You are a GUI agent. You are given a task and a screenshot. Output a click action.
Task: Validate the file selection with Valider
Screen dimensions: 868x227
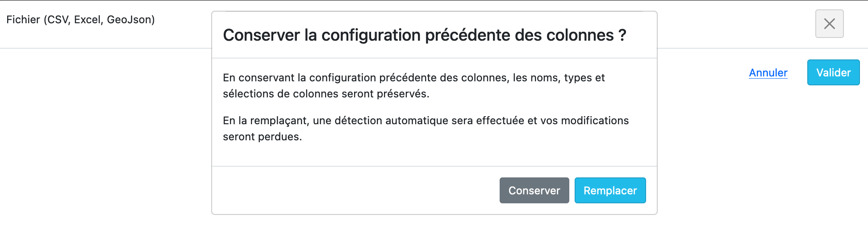pos(833,72)
